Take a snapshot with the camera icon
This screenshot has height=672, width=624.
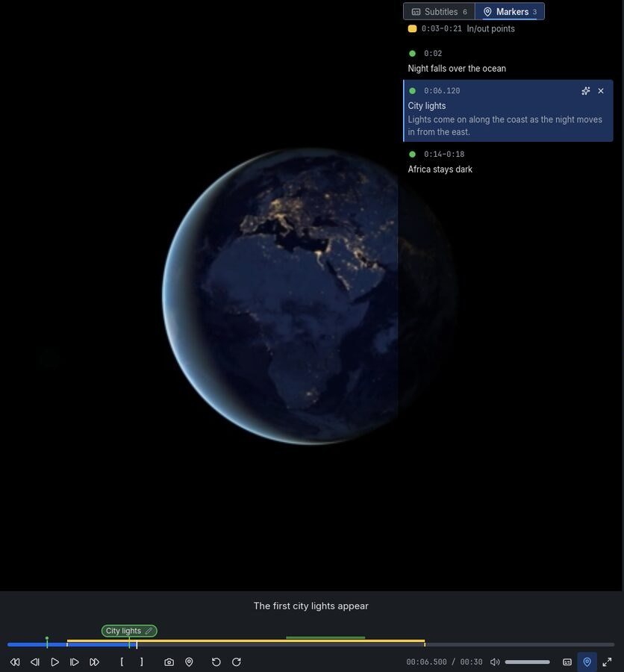coord(169,662)
